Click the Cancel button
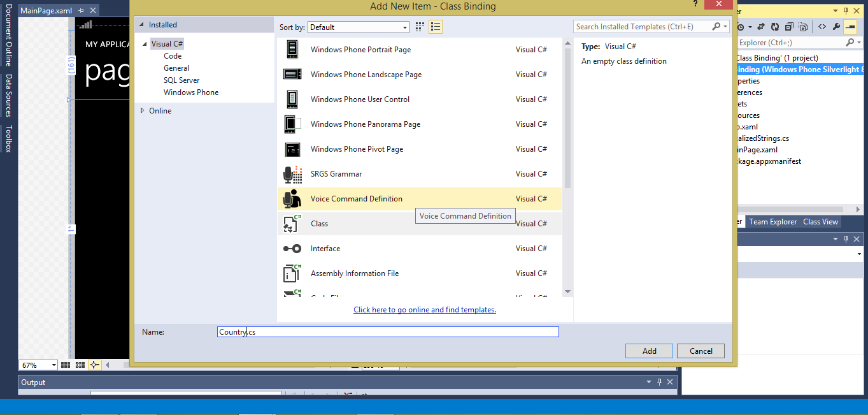 click(x=701, y=351)
